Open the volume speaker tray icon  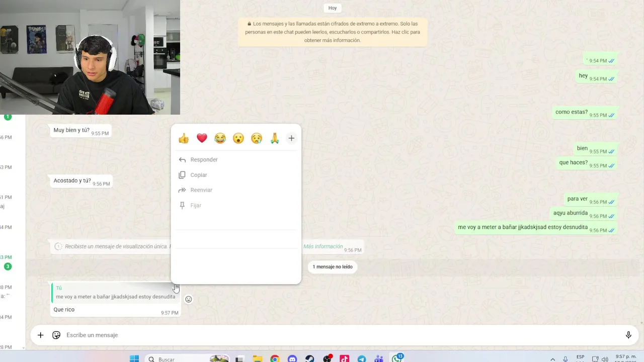(605, 359)
